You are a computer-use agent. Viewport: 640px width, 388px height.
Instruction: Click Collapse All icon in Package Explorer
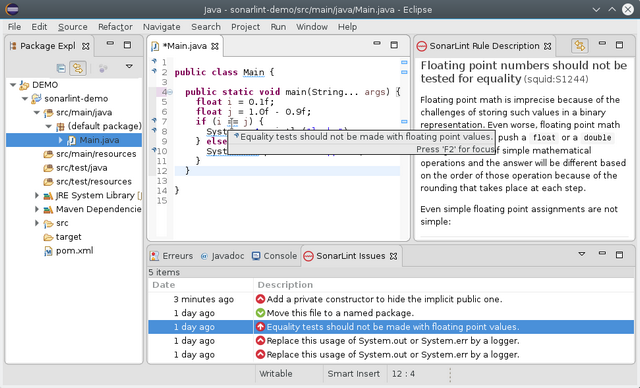61,68
